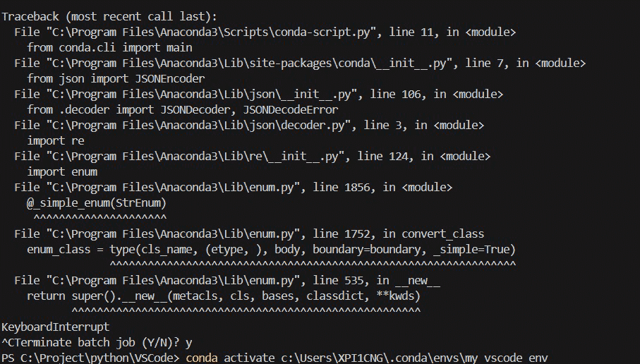The width and height of the screenshot is (640, 364).
Task: Click the enum.py line 1856 path
Action: pos(234,188)
